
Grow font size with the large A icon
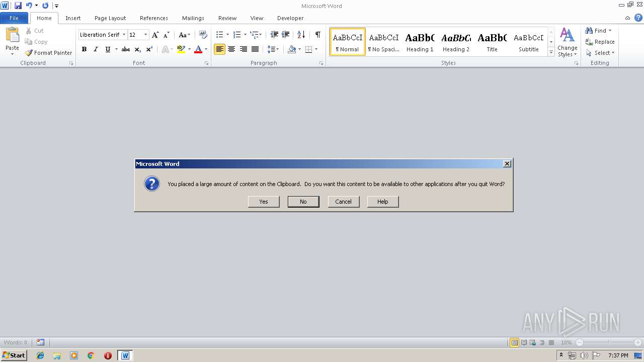155,35
